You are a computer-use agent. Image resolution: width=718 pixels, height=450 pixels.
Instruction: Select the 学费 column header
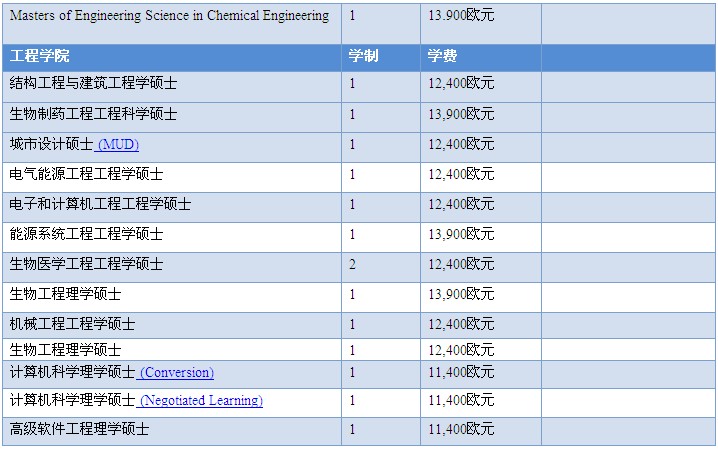point(443,56)
